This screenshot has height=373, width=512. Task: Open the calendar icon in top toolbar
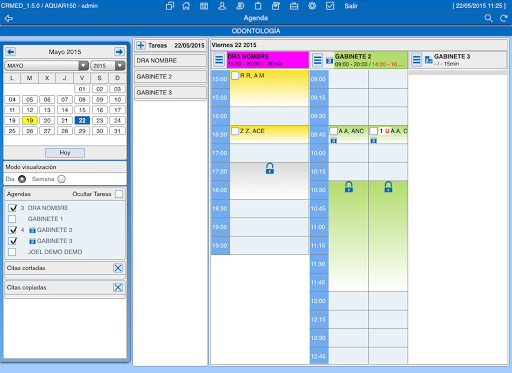click(204, 6)
